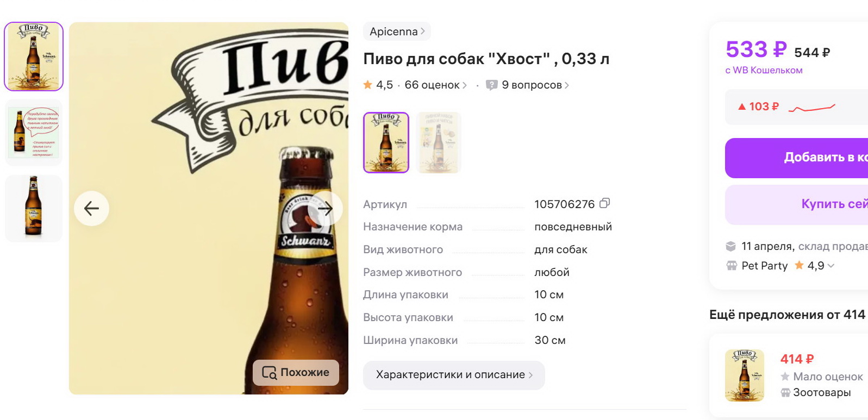Viewport: 868px width, 420px height.
Task: Open Apicenna brand page chevron
Action: coord(423,32)
